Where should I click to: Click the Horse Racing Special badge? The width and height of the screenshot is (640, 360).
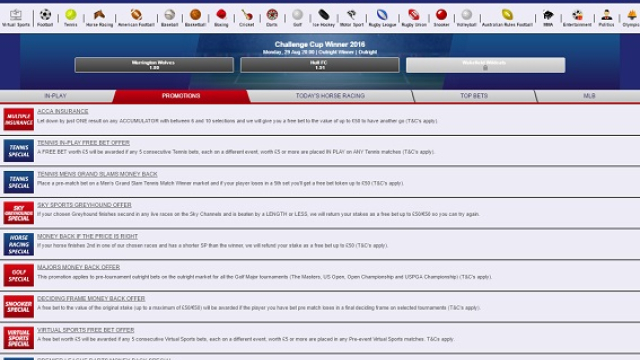click(19, 244)
